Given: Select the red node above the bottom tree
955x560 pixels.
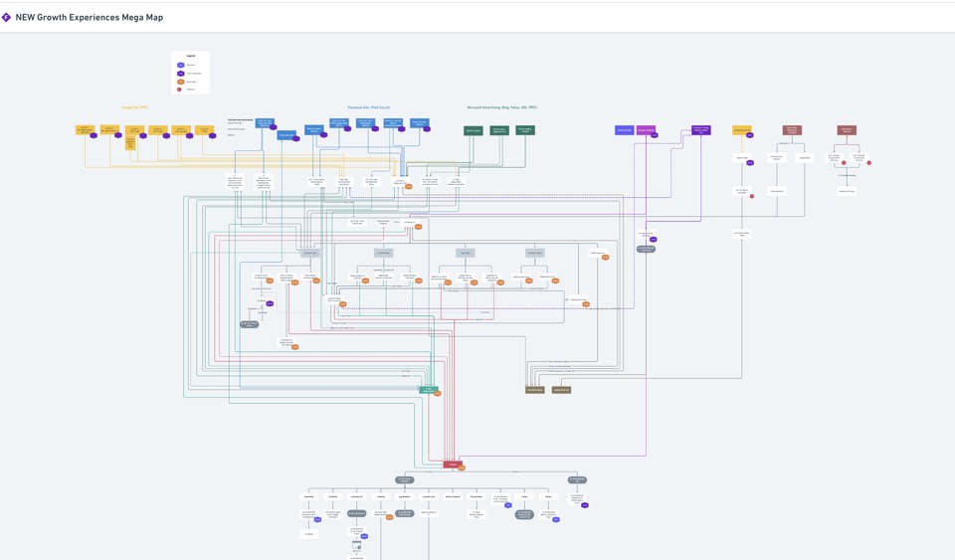Looking at the screenshot, I should (x=453, y=465).
